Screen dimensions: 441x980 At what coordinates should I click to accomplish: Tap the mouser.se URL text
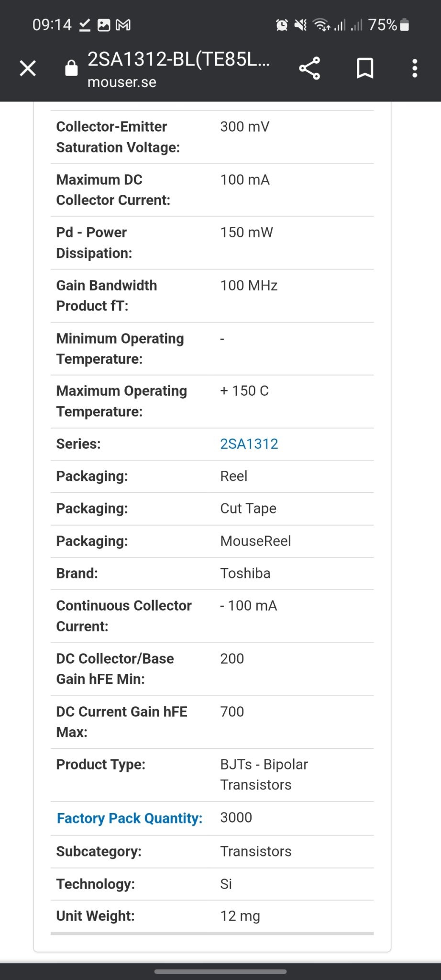point(121,82)
